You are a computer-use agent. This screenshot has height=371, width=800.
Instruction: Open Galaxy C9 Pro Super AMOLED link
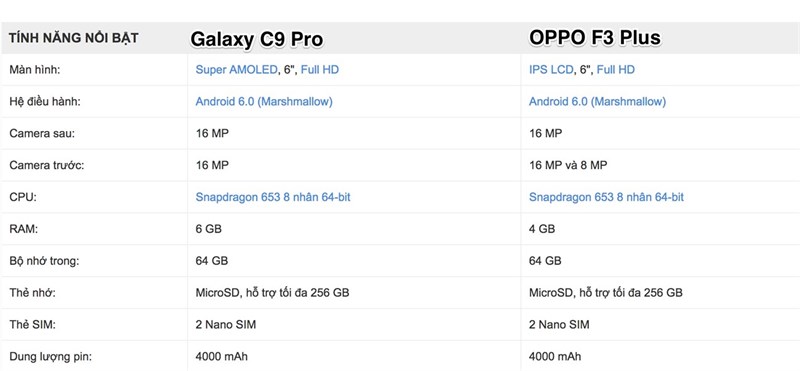point(236,70)
